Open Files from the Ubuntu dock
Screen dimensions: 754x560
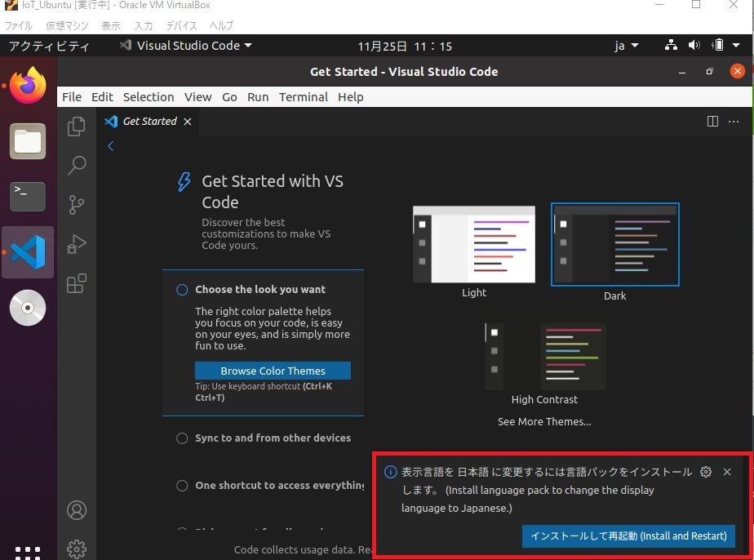pyautogui.click(x=28, y=141)
